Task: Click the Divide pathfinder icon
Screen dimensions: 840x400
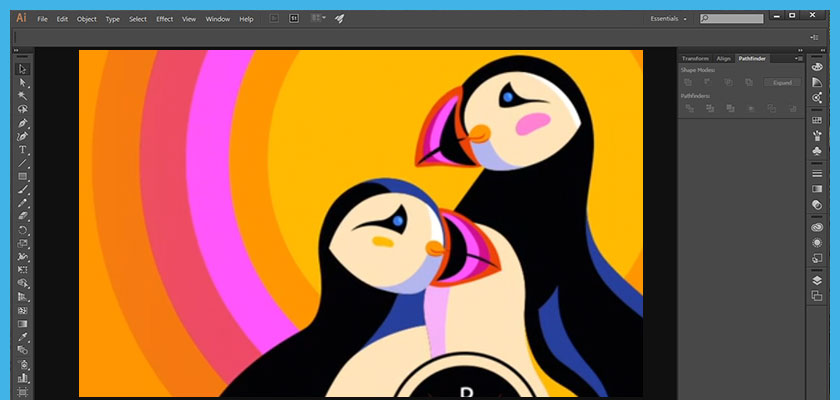Action: pyautogui.click(x=689, y=108)
